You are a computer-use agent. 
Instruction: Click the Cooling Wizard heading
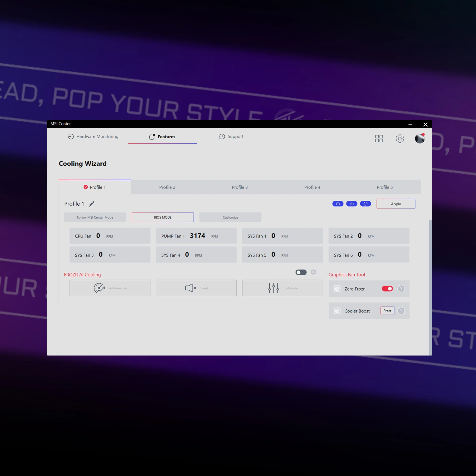(x=83, y=164)
